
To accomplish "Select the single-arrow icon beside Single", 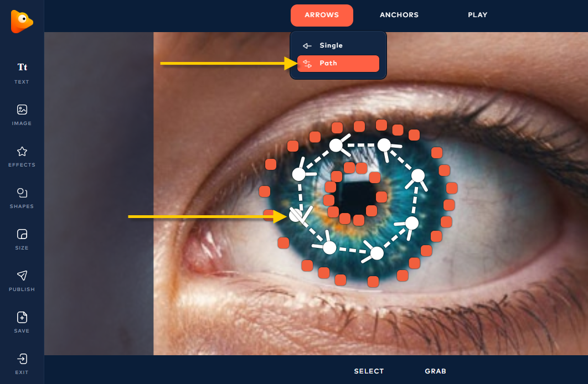I will coord(307,46).
